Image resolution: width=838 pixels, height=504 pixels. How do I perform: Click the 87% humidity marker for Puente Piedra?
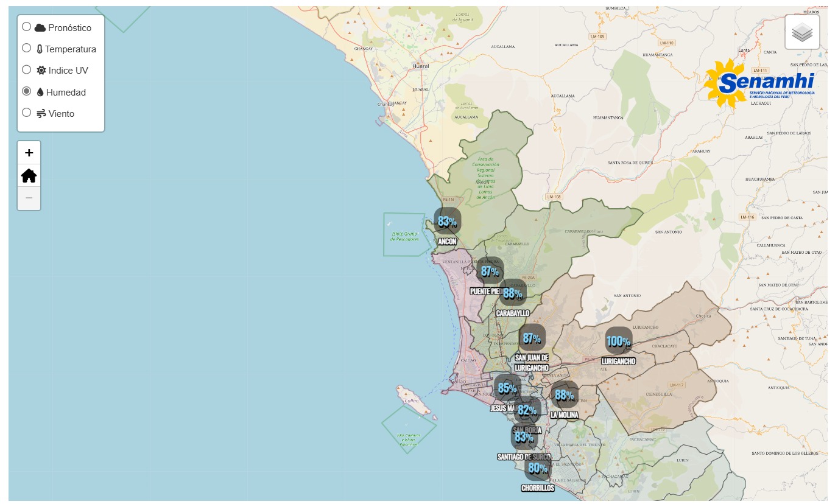pyautogui.click(x=490, y=271)
